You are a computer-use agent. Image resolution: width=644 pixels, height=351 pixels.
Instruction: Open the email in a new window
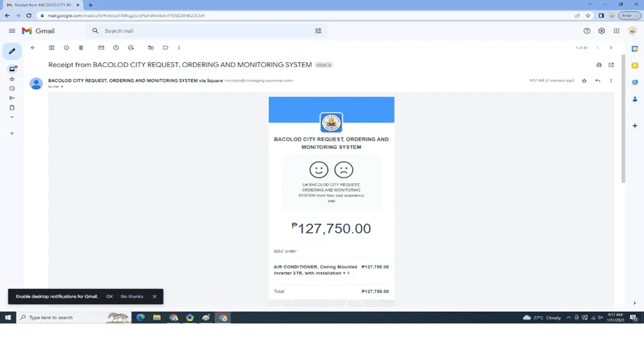point(611,65)
